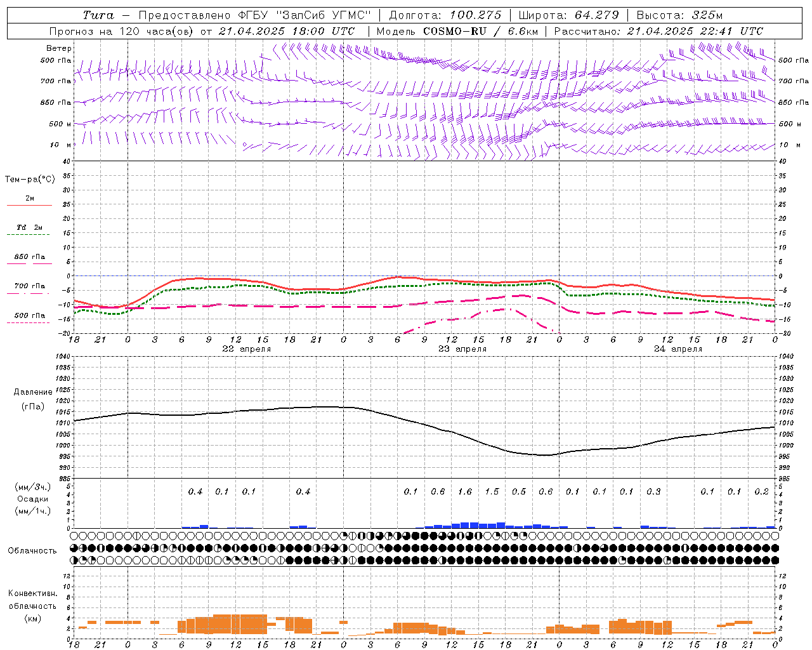Click the "Тем-ра(°C)" legend title
This screenshot has height=650, width=812.
click(30, 180)
